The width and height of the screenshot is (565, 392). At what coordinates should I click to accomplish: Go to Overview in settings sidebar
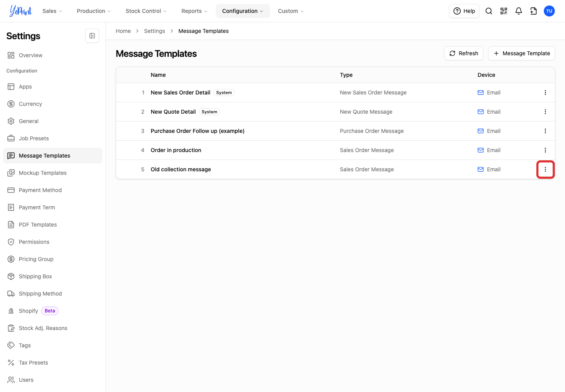click(53, 55)
